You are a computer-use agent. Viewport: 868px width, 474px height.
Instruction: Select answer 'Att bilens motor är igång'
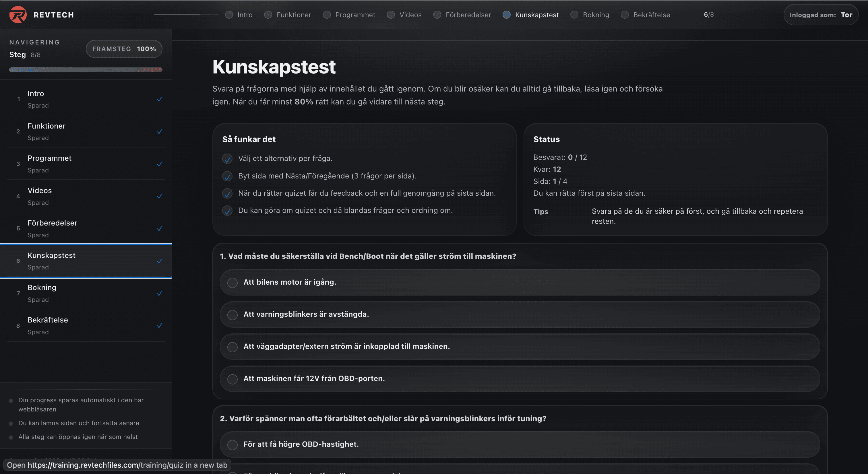click(x=232, y=282)
